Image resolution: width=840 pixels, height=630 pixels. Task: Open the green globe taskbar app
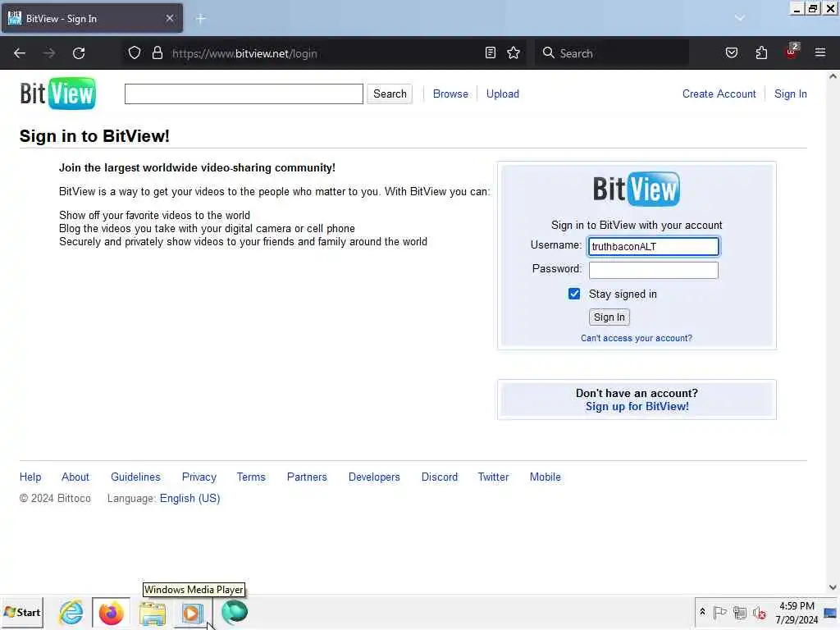(234, 612)
